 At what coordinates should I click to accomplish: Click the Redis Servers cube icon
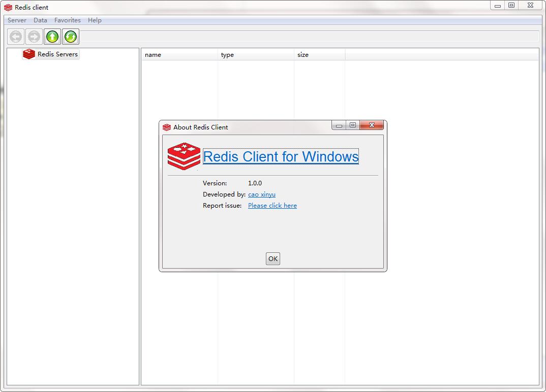29,54
